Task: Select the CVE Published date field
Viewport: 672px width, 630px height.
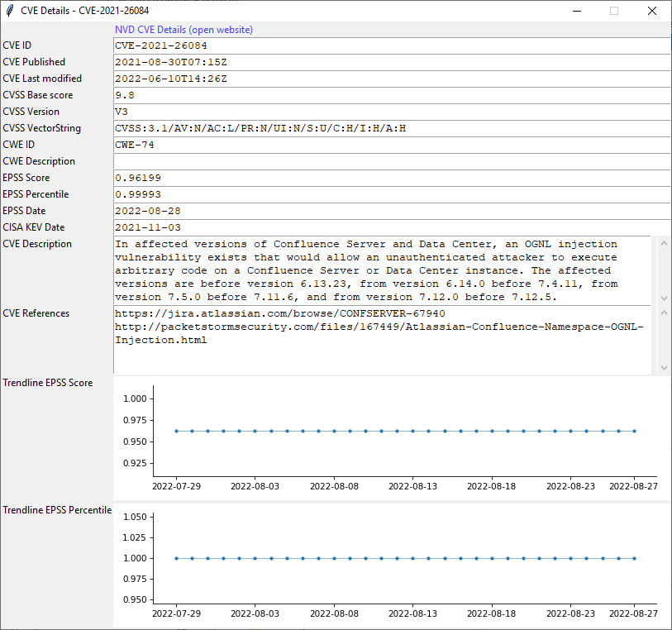Action: point(392,62)
